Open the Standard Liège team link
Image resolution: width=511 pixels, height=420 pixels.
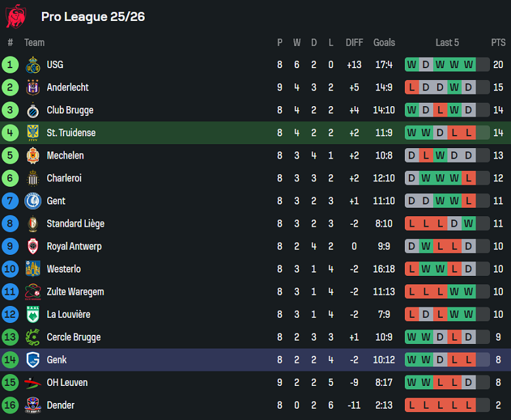[75, 223]
